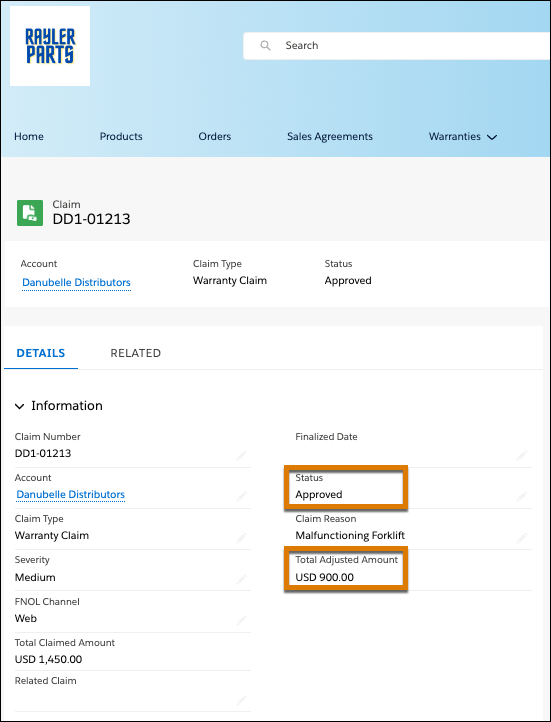Click the Related Claim label
The image size is (551, 722).
coord(46,681)
